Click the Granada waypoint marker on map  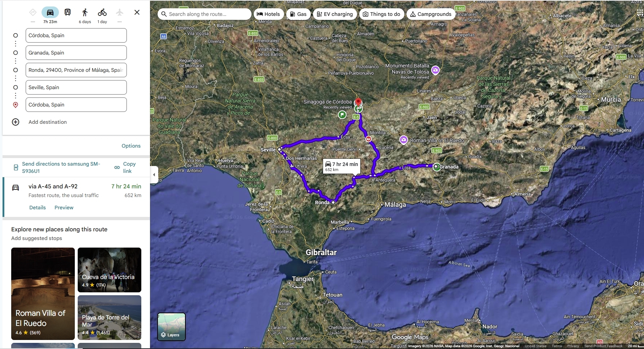click(x=437, y=167)
